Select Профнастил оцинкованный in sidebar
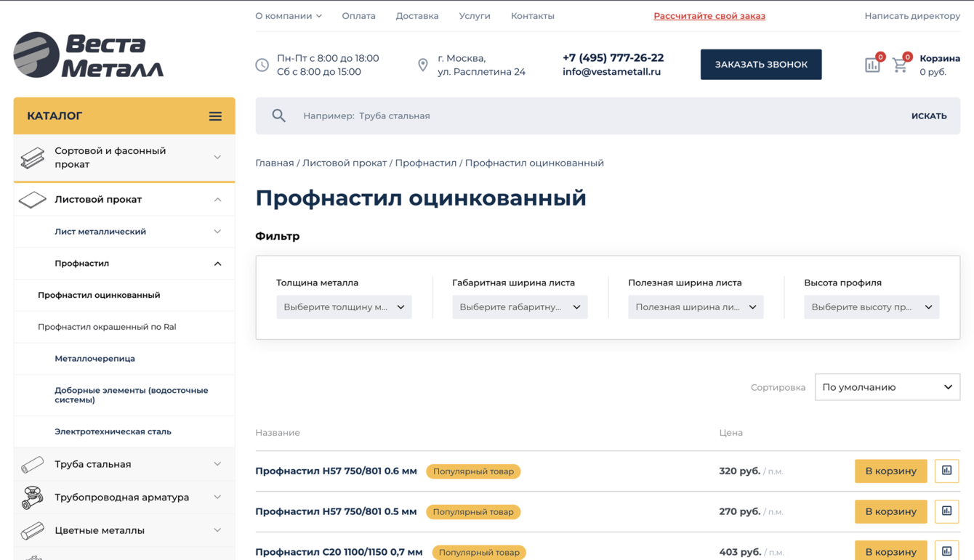Screen dimensions: 974x560 click(x=99, y=295)
